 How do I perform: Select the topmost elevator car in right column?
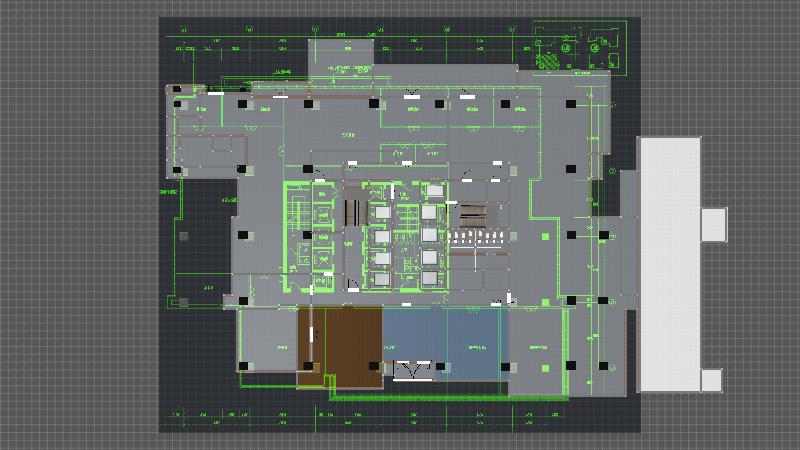tap(433, 191)
